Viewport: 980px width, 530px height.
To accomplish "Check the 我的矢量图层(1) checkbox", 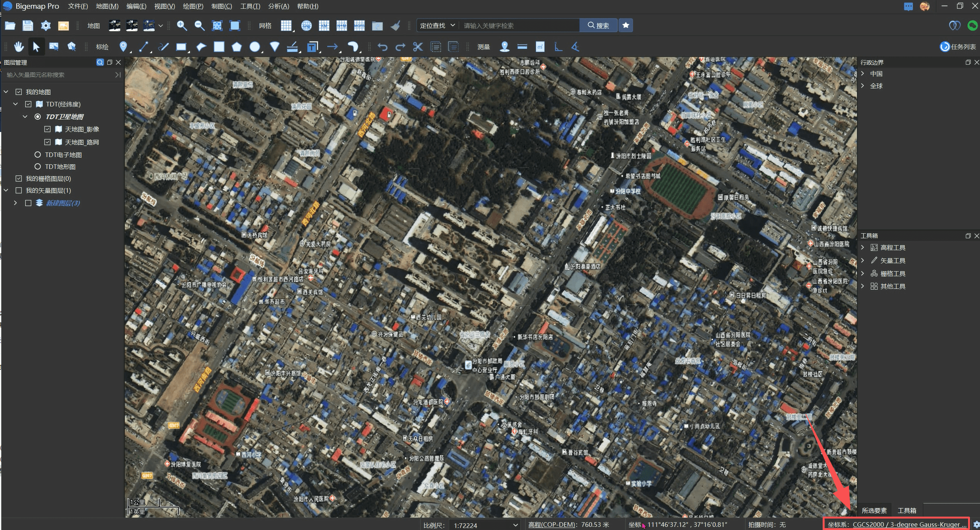I will pyautogui.click(x=19, y=190).
